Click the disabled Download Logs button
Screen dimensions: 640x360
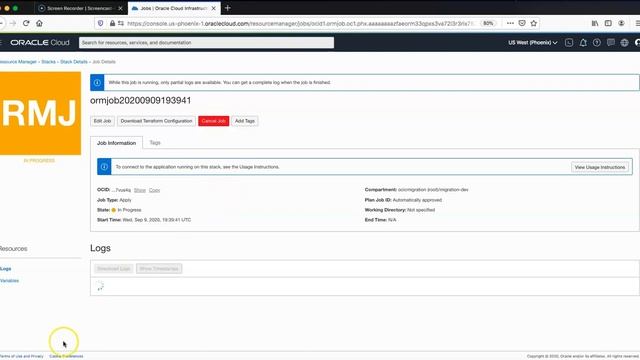pos(113,269)
